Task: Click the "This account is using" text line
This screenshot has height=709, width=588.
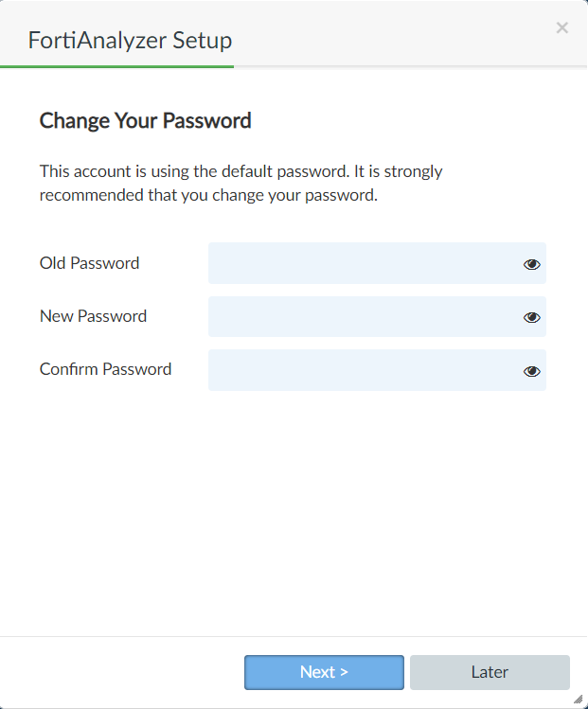Action: 241,171
